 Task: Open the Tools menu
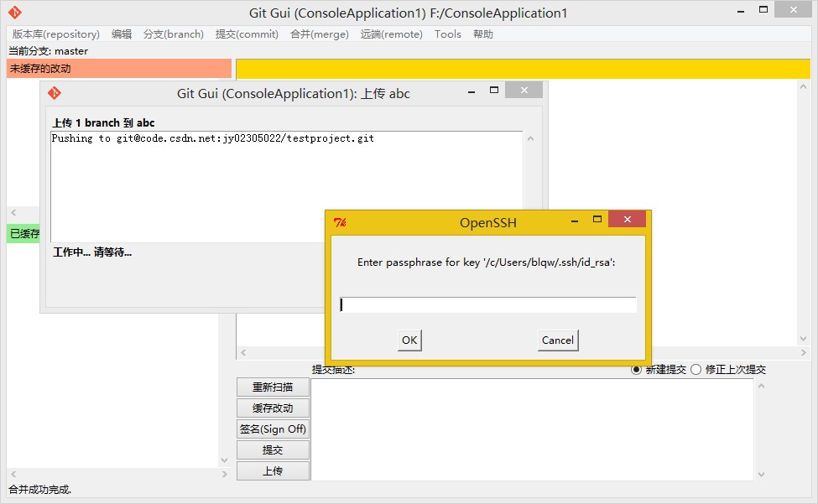click(448, 34)
